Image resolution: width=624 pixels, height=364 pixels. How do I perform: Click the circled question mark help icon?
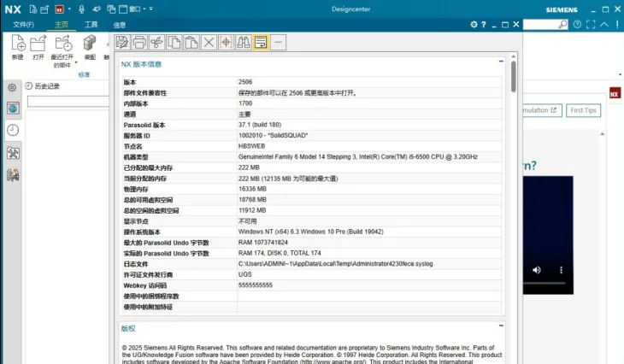click(577, 25)
